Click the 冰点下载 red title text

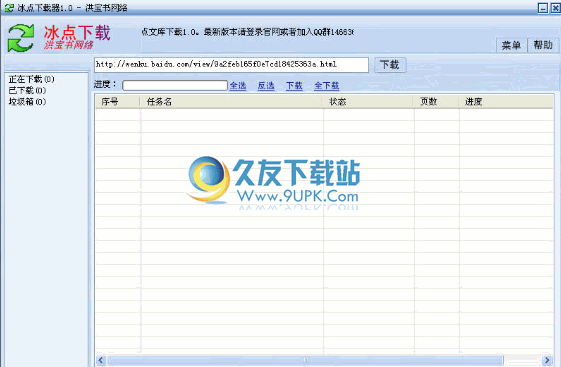(x=77, y=33)
